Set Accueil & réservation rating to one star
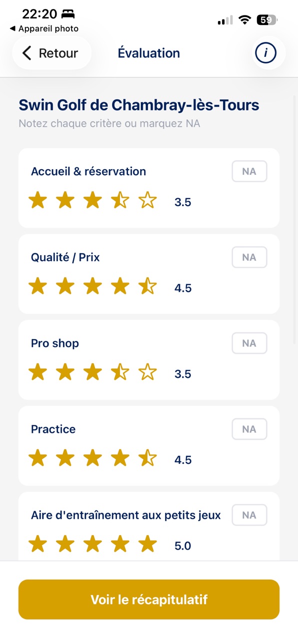Viewport: 298px width, 644px height. pos(37,201)
